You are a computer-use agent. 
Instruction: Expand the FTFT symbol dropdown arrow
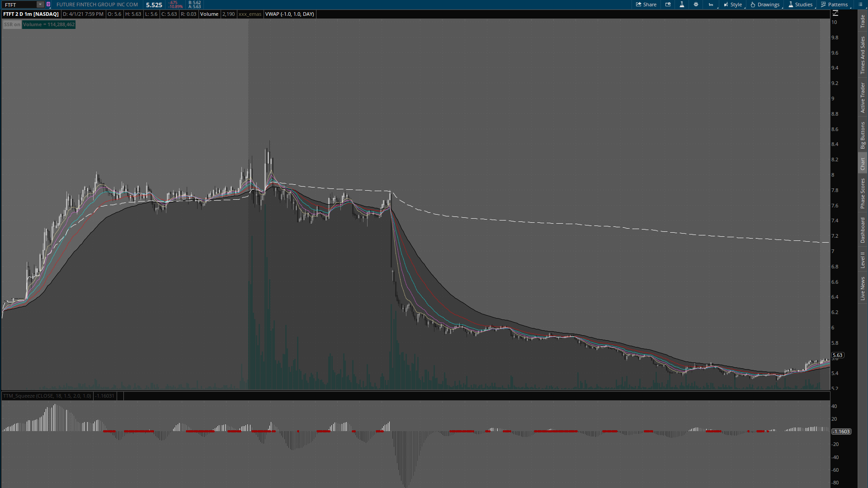[40, 5]
